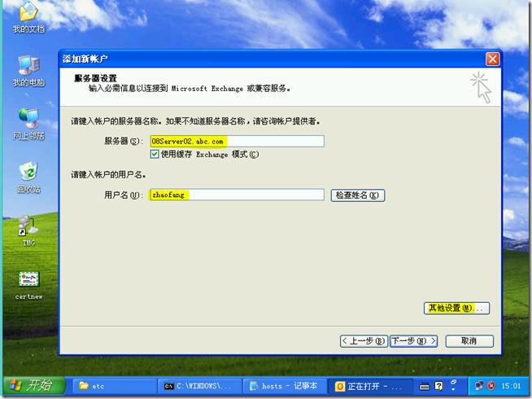532x399 pixels.
Task: Switch to C:\WINDOWS command prompt taskbar item
Action: [200, 386]
